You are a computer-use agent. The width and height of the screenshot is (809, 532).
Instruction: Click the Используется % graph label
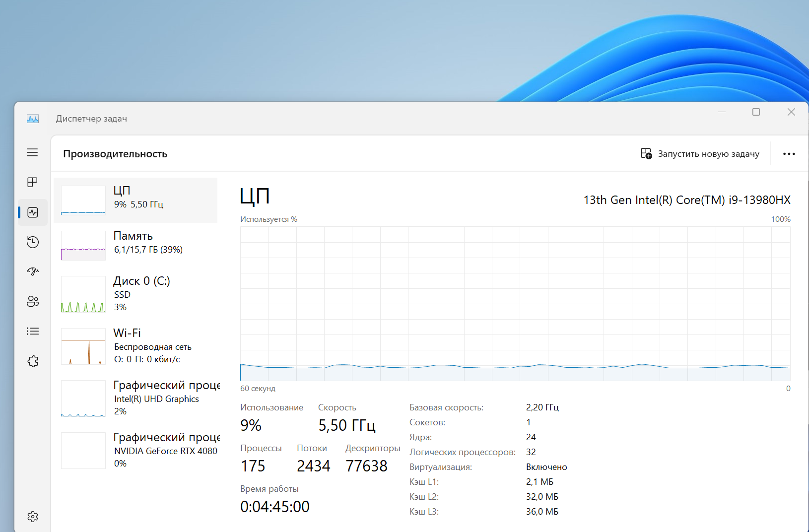(269, 219)
